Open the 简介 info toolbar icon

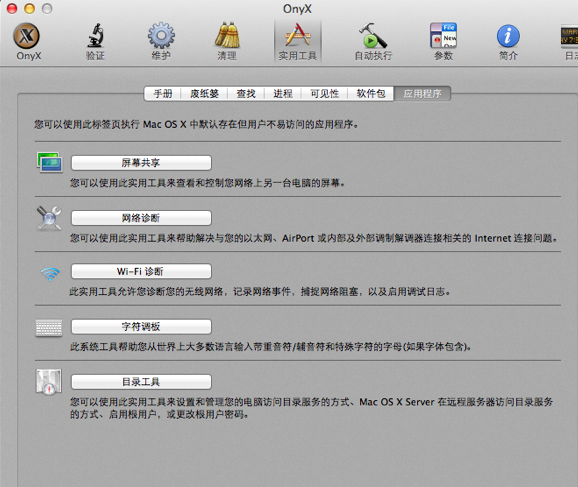click(x=508, y=36)
